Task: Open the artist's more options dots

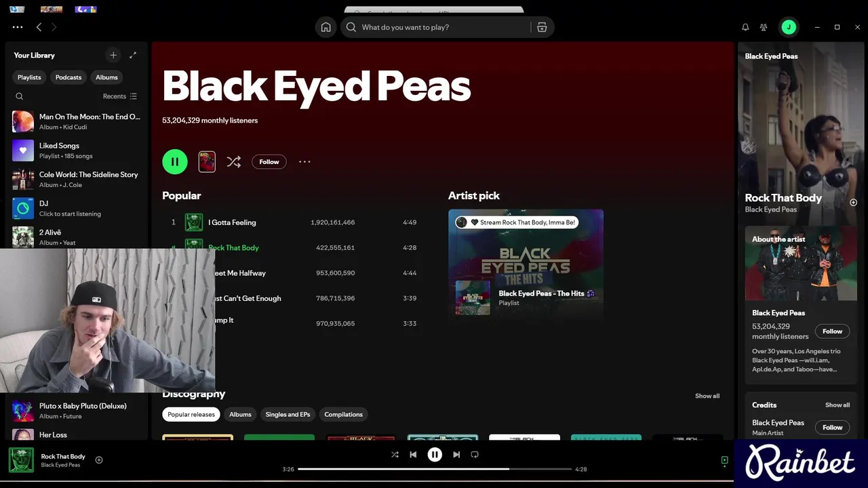Action: click(304, 161)
